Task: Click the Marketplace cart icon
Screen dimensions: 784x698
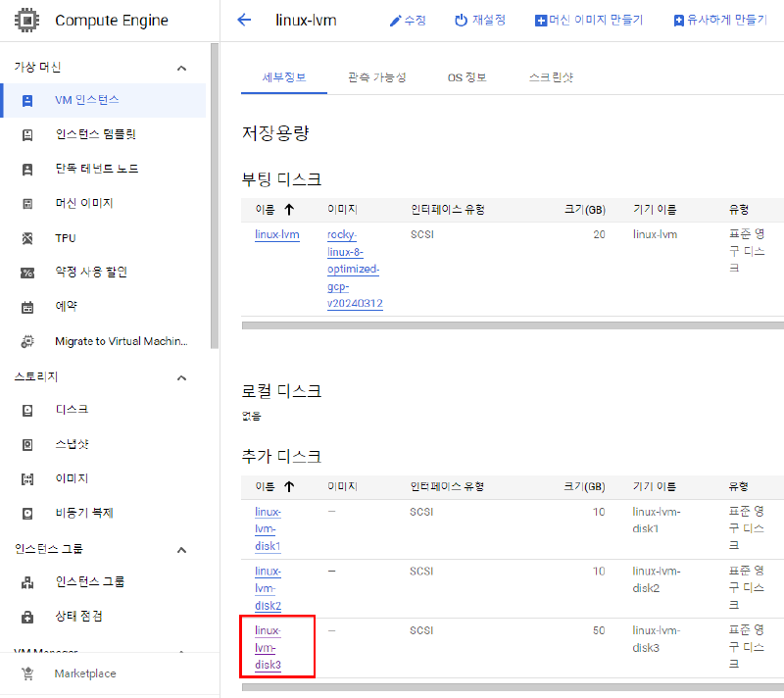Action: [x=27, y=674]
